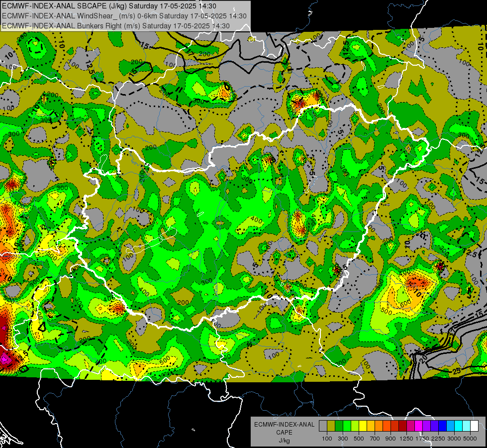Viewport: 487px width, 448px height.
Task: Click the pink-magenta swatch starting at 1250
Action: click(411, 426)
